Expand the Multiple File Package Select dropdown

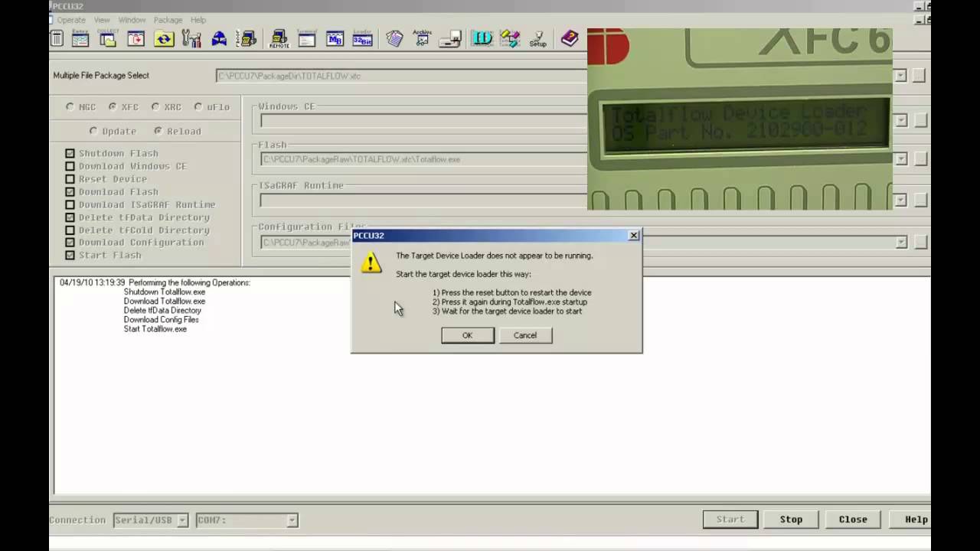coord(901,76)
